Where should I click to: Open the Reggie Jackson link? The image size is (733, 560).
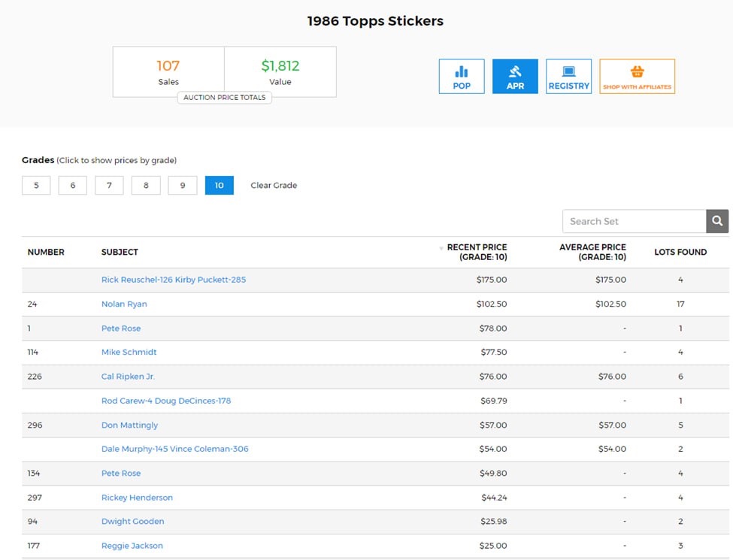click(132, 546)
